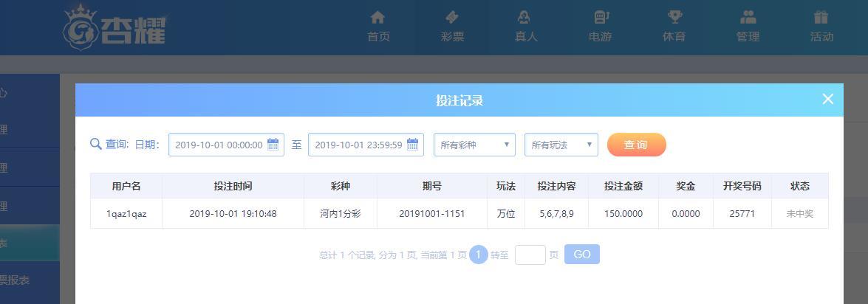Click status cell 未中奖
The height and width of the screenshot is (304, 868).
[x=800, y=214]
